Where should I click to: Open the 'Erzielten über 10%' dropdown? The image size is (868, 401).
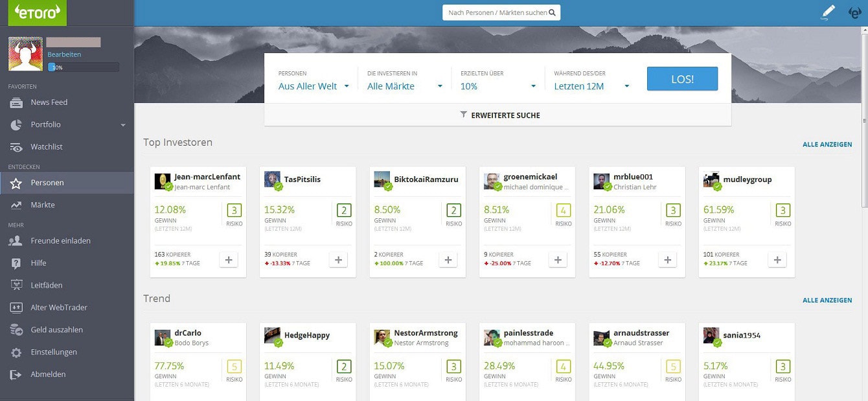498,86
